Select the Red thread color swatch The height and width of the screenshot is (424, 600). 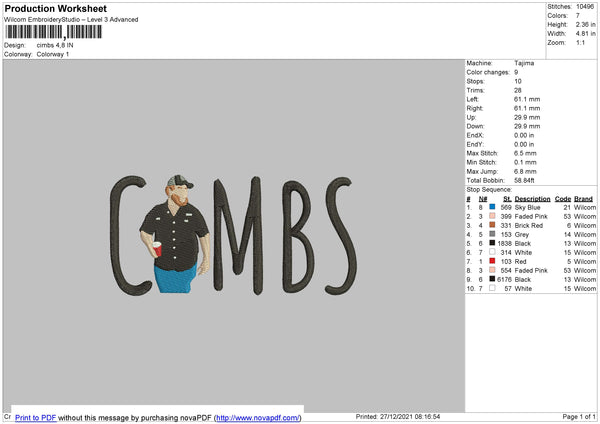click(492, 261)
